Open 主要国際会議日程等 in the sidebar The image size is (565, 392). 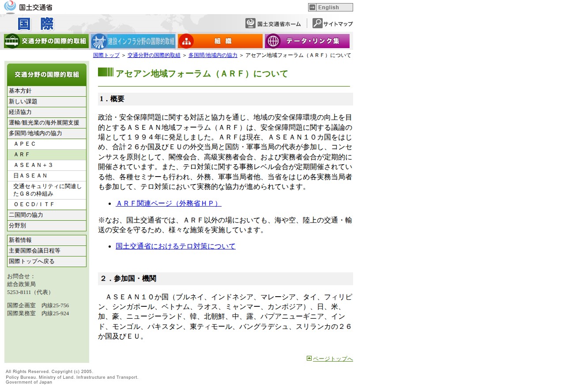(x=47, y=251)
